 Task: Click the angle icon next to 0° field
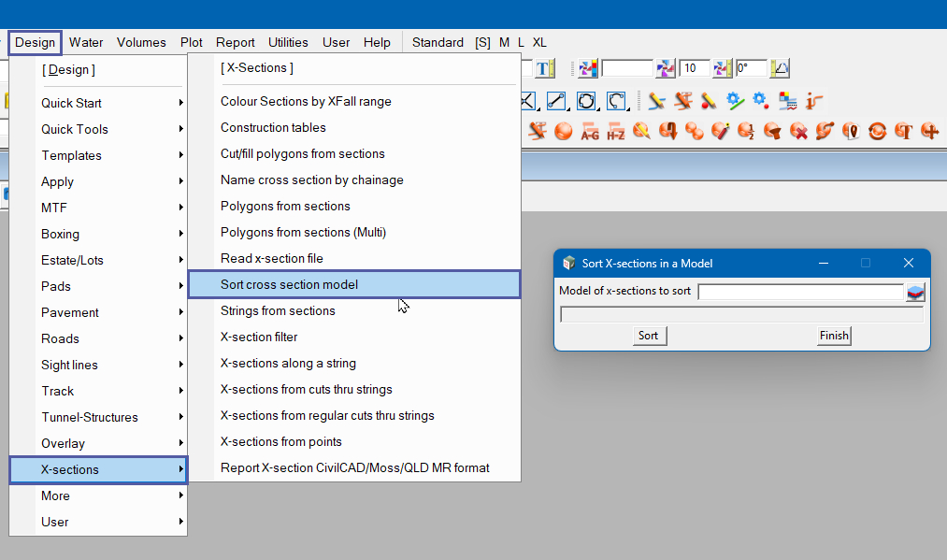(780, 68)
